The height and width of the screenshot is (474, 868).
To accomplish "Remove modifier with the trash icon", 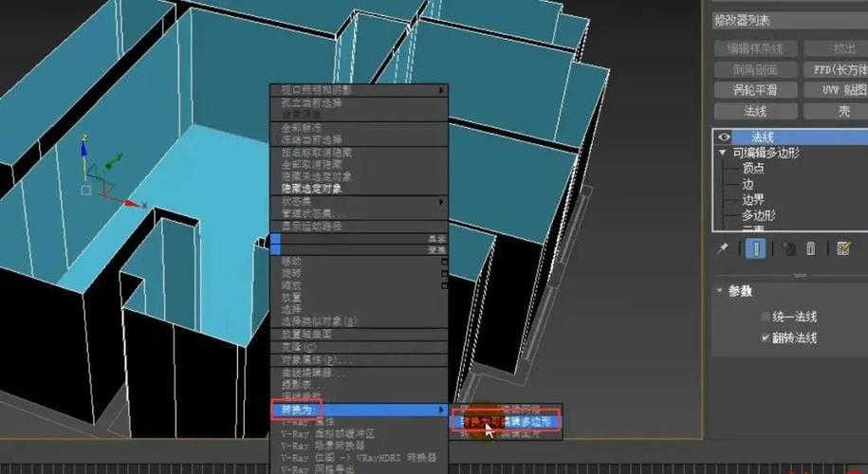I will (811, 248).
